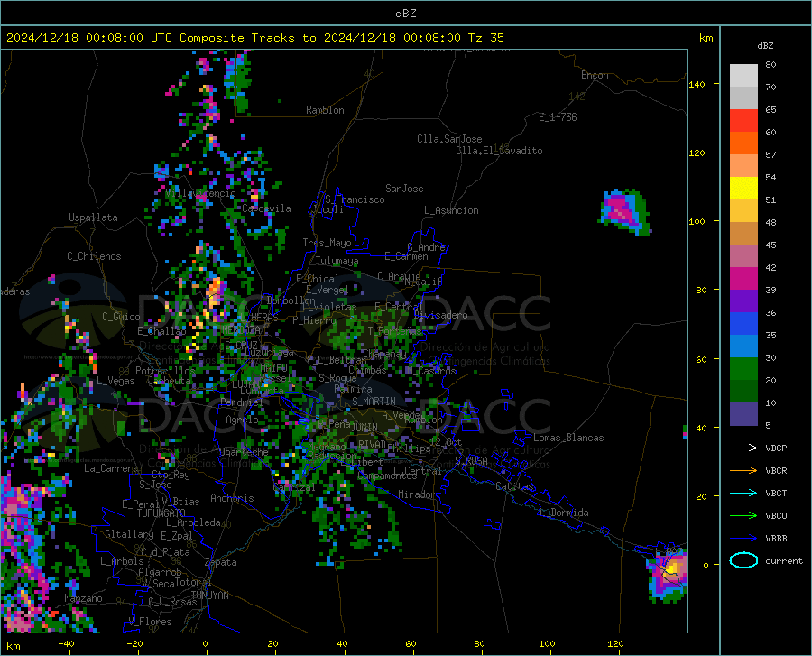Click the Encon label in upper right
812x656 pixels.
coord(595,75)
